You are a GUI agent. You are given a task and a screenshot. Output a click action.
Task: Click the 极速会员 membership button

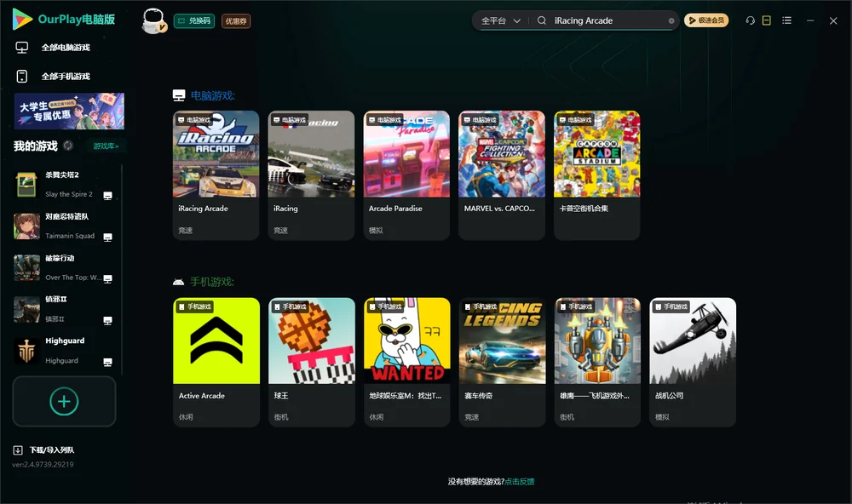(705, 20)
